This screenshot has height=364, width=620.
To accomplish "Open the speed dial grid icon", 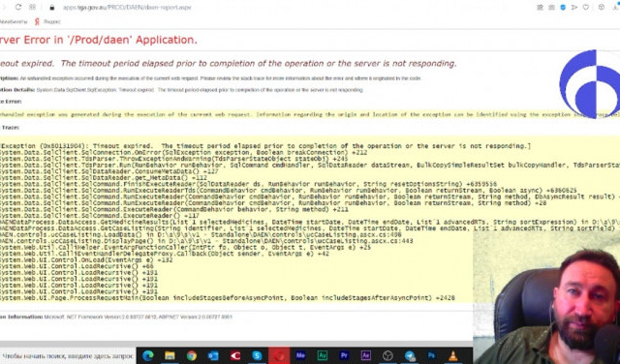I will click(32, 7).
